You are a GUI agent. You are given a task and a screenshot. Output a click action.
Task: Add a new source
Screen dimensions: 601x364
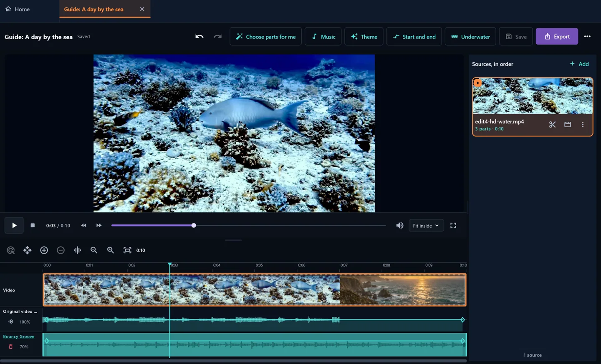point(579,64)
